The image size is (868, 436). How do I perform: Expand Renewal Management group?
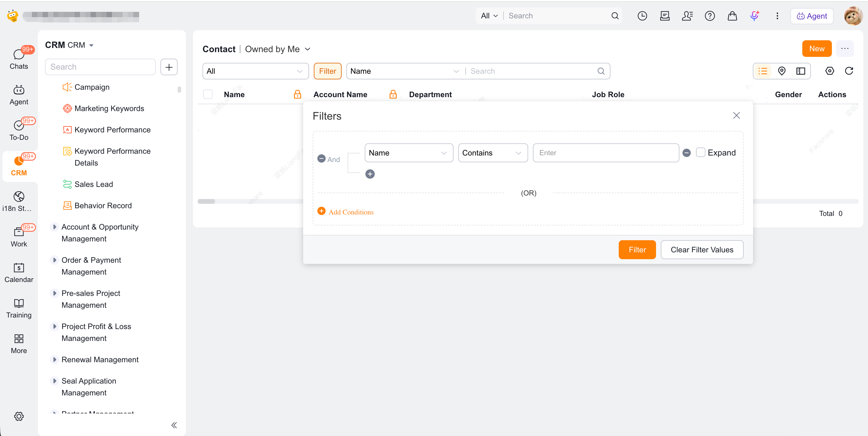pyautogui.click(x=54, y=360)
